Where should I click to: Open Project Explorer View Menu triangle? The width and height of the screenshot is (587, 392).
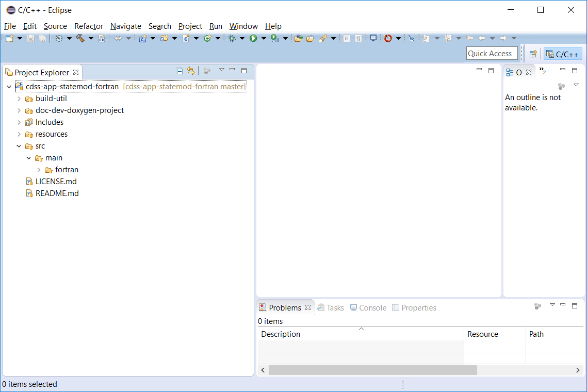pos(222,70)
